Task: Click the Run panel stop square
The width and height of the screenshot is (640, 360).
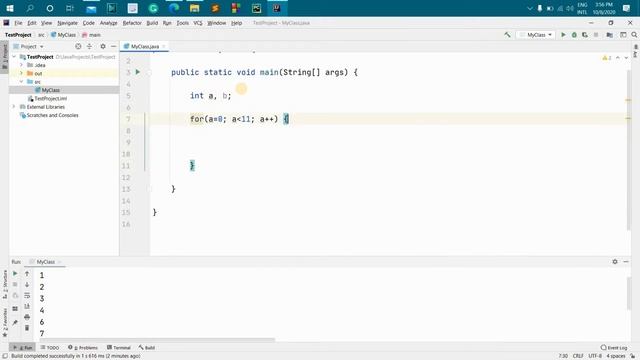Action: point(15,284)
